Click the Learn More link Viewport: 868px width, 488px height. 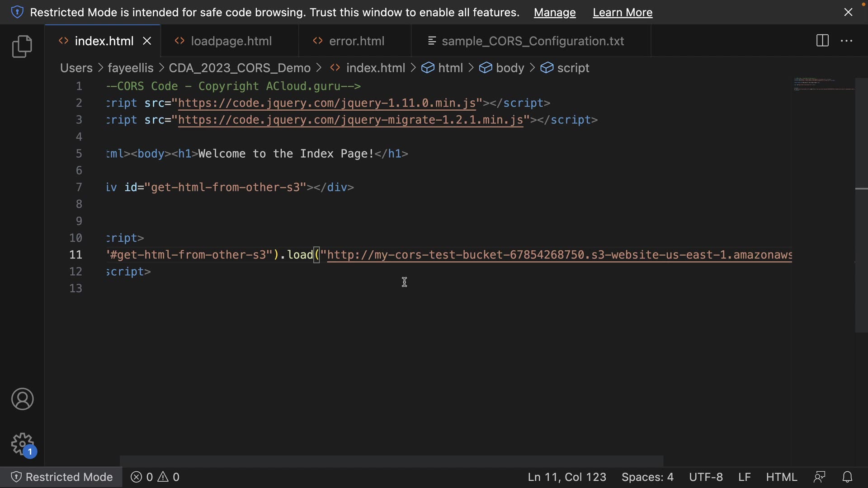click(622, 12)
